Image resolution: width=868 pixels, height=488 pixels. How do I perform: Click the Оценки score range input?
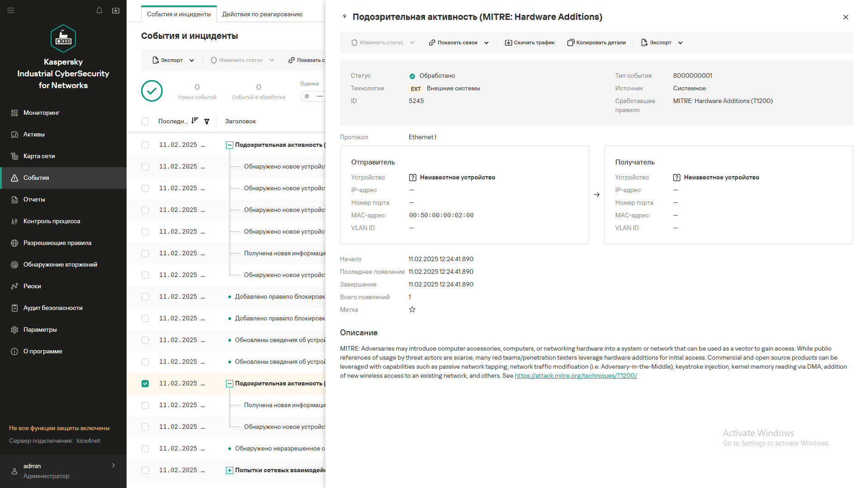[x=312, y=96]
